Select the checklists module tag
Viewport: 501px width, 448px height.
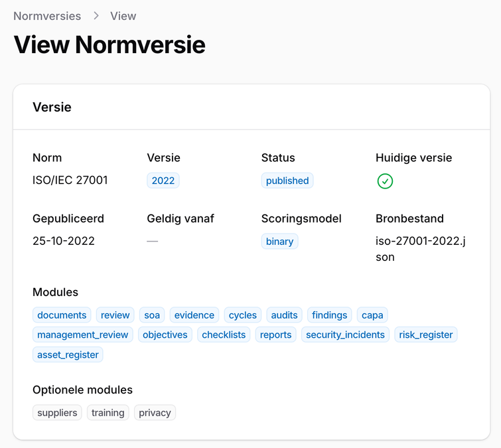pos(224,335)
